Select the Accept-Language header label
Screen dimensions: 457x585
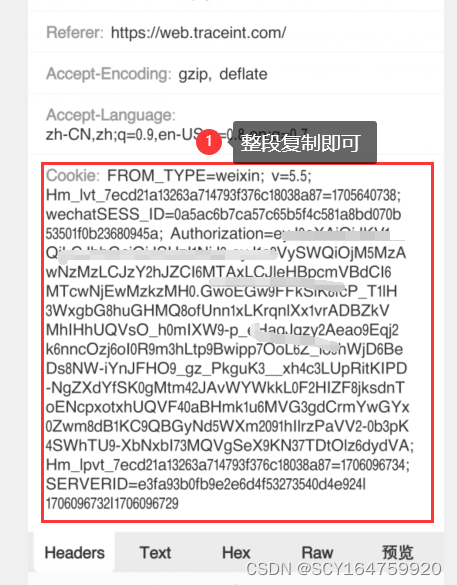(111, 115)
